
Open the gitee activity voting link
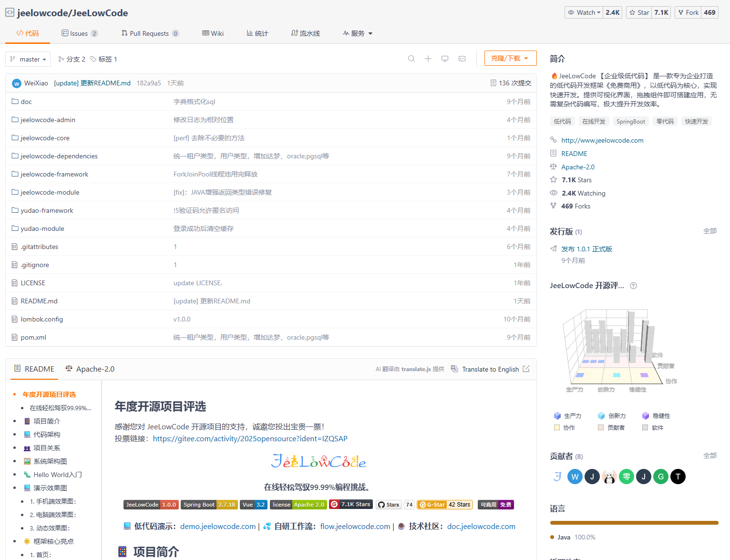(250, 438)
